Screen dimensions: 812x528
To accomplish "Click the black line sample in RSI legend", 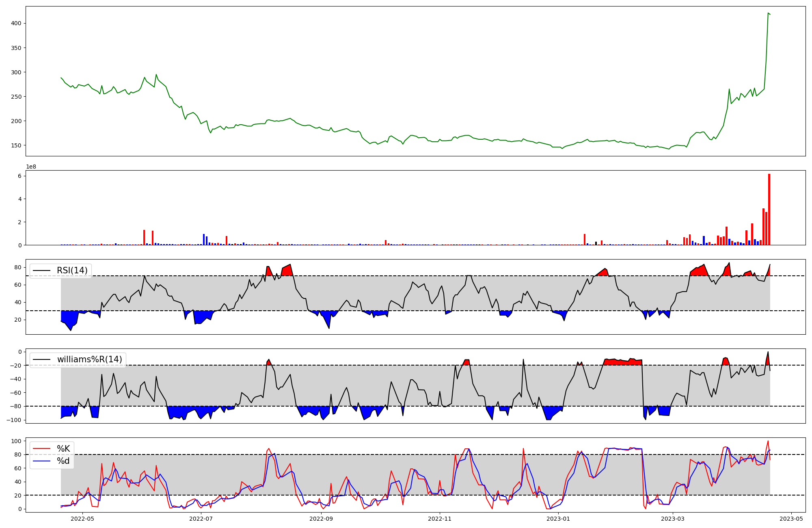I will coord(41,270).
